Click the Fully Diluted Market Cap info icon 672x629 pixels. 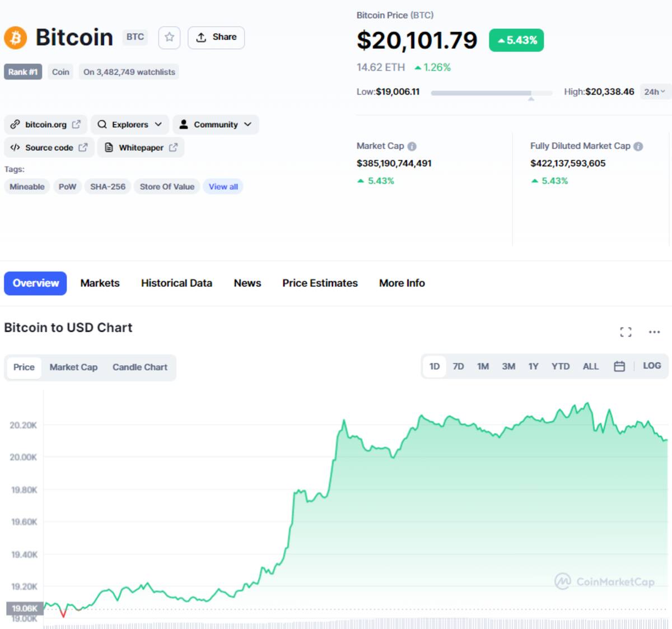(x=638, y=146)
